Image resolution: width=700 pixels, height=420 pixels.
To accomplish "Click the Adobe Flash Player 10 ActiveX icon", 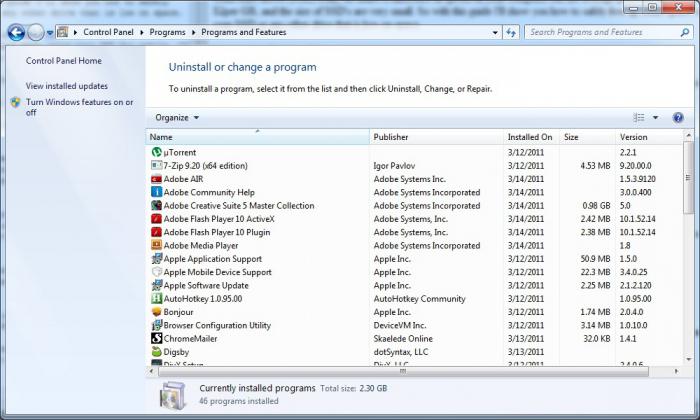I will (156, 219).
